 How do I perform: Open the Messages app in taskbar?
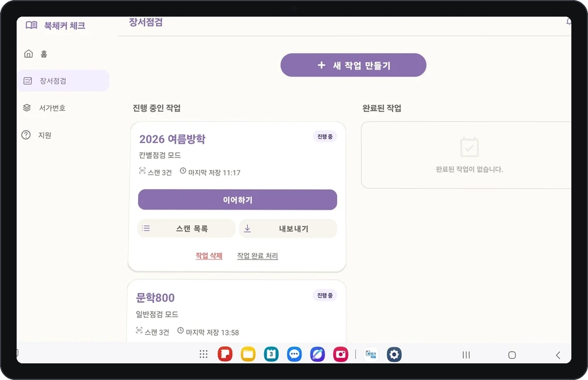pyautogui.click(x=294, y=355)
